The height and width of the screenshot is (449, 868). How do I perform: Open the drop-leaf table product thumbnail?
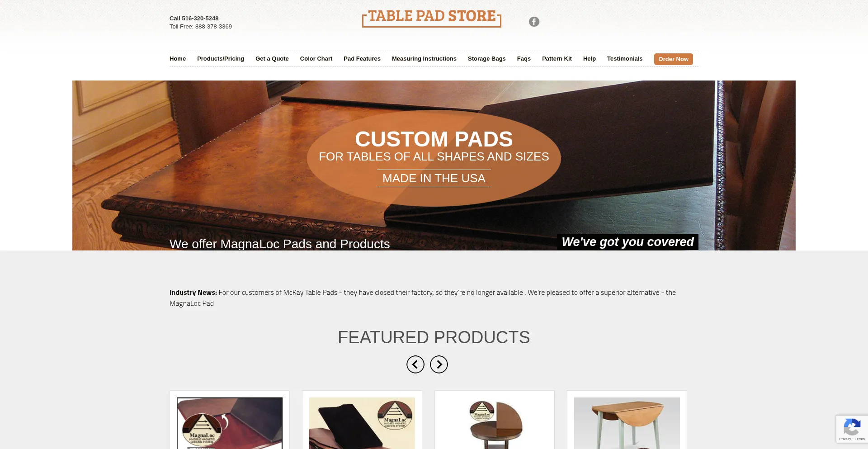627,423
